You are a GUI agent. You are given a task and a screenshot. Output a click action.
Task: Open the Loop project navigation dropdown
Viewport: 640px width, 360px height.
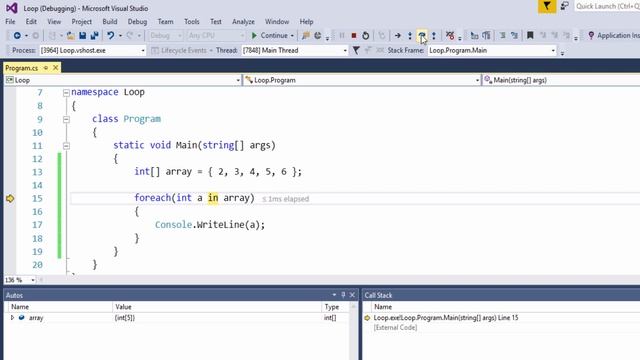[122, 80]
